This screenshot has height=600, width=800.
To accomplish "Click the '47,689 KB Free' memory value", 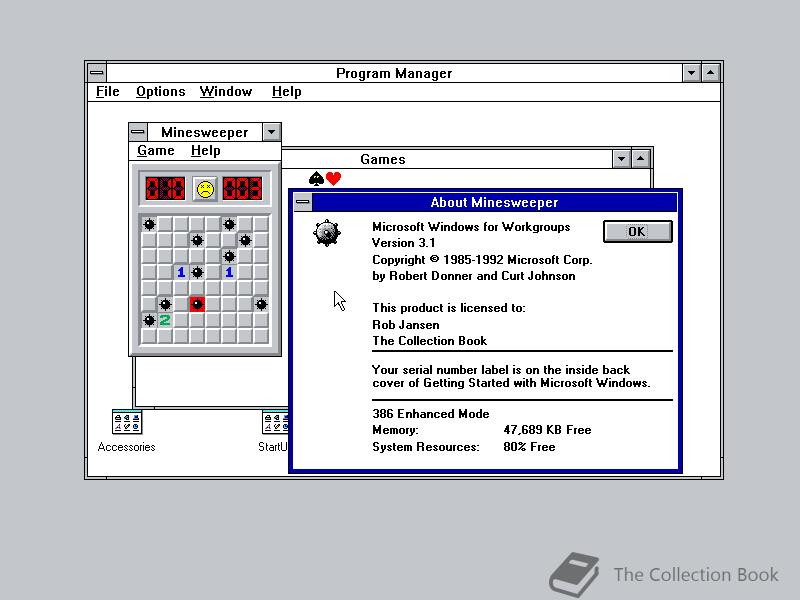I will (547, 430).
